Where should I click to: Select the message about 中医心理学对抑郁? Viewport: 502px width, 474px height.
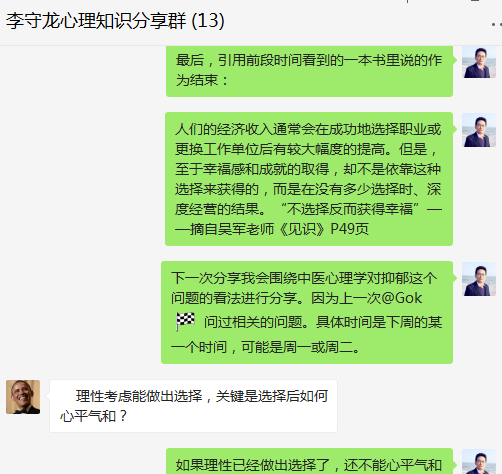pyautogui.click(x=307, y=312)
